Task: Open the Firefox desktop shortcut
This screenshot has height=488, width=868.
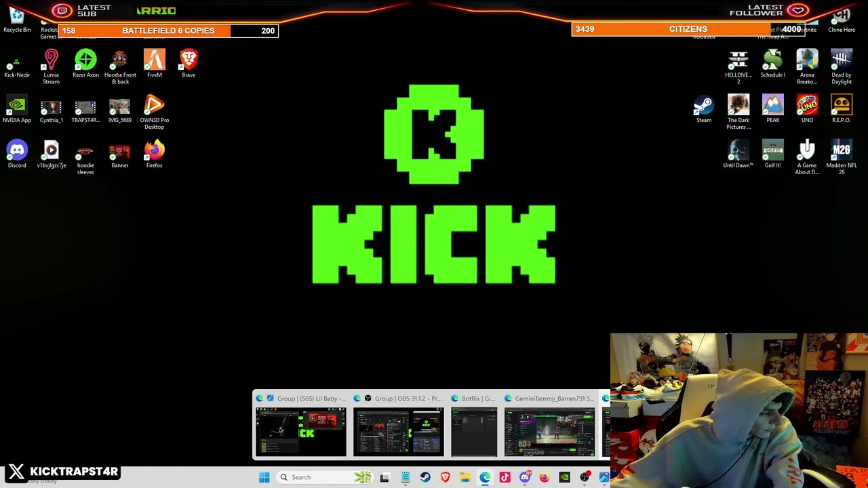Action: tap(154, 155)
